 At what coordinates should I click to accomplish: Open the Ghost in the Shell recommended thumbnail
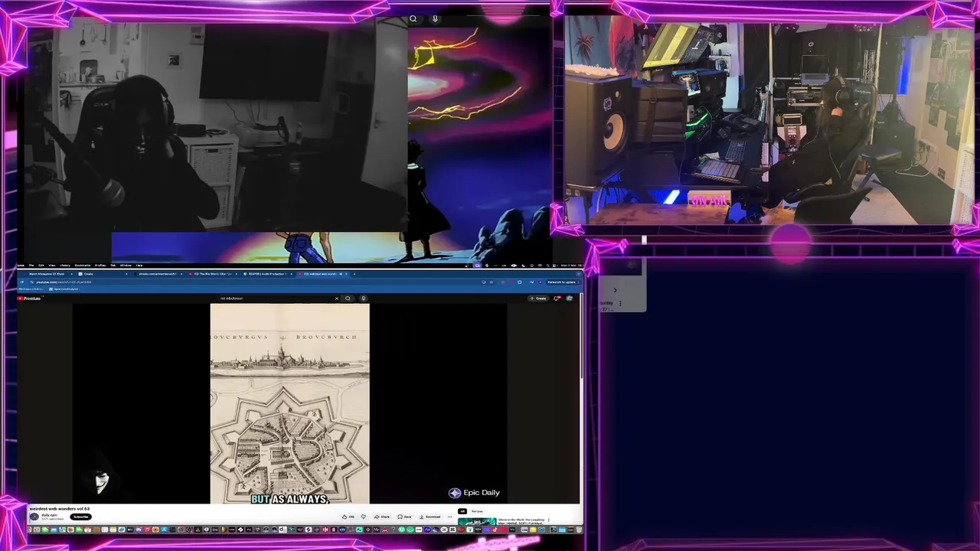(x=477, y=522)
